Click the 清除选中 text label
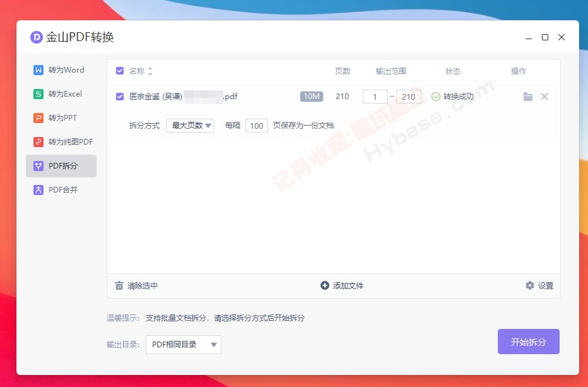Viewport: 588px width, 387px height. tap(143, 286)
